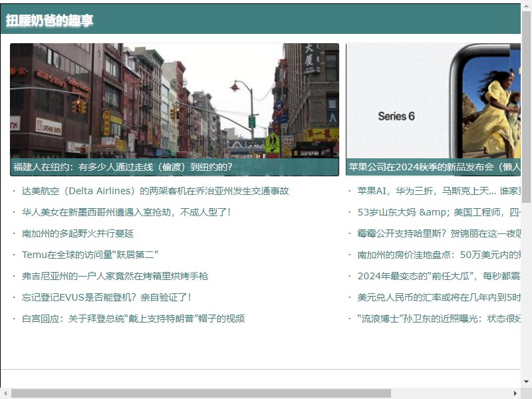This screenshot has height=399, width=532.
Task: Open article Temu在全球的访问量"跃居第二"
Action: pyautogui.click(x=90, y=255)
